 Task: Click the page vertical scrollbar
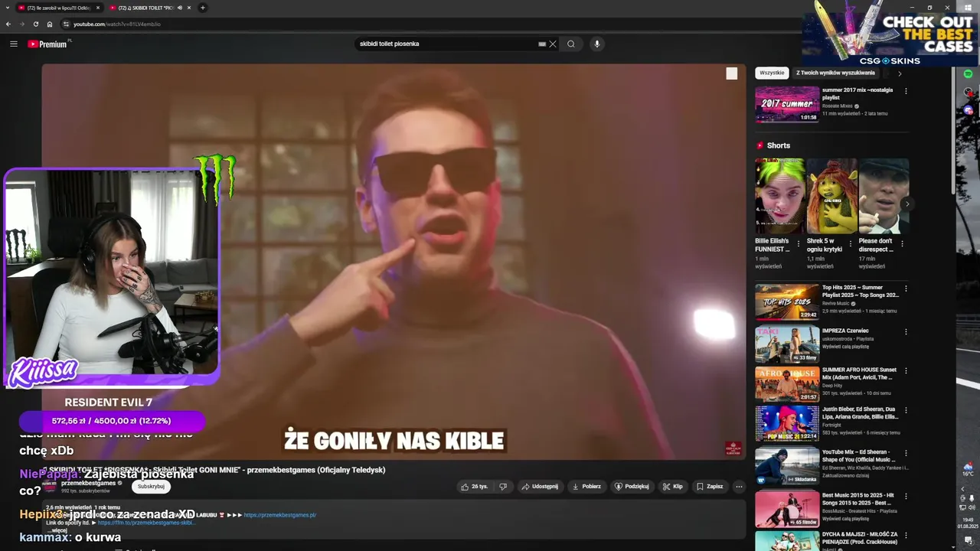coord(953,130)
